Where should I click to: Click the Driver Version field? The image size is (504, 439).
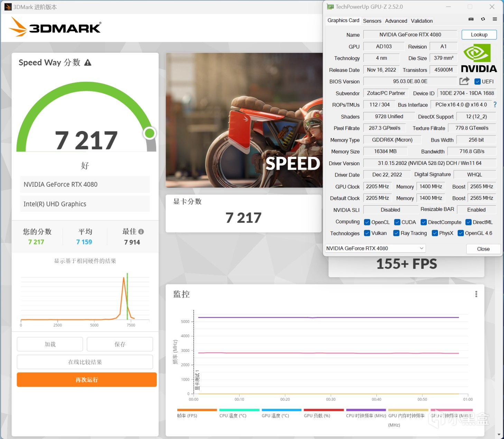point(429,163)
